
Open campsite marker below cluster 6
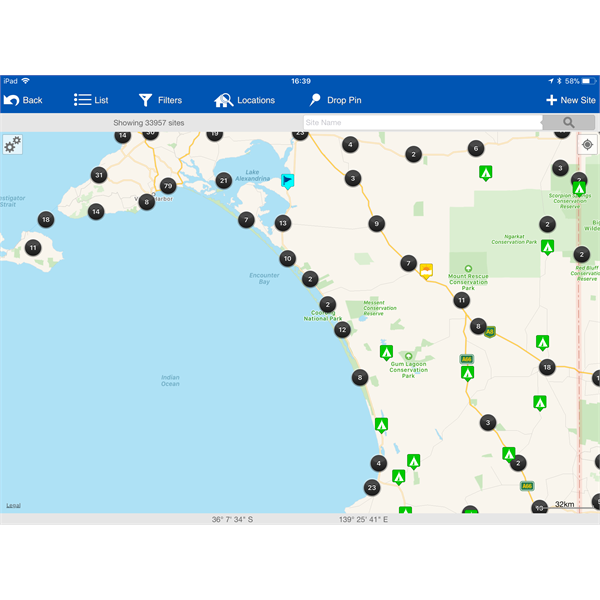click(486, 173)
